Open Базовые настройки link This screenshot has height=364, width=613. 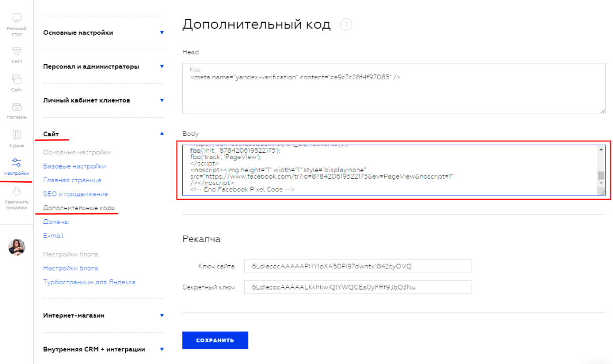pyautogui.click(x=75, y=166)
